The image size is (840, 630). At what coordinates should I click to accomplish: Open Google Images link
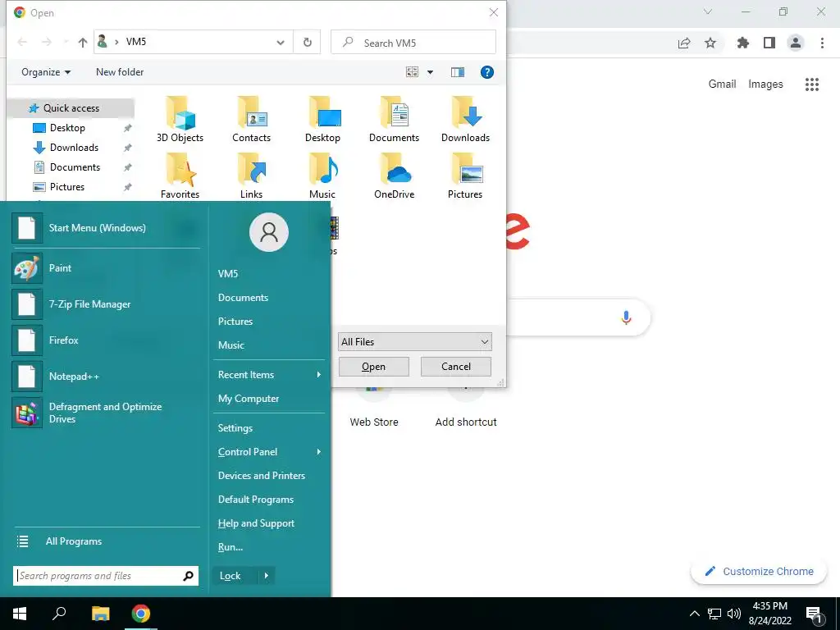click(x=765, y=84)
